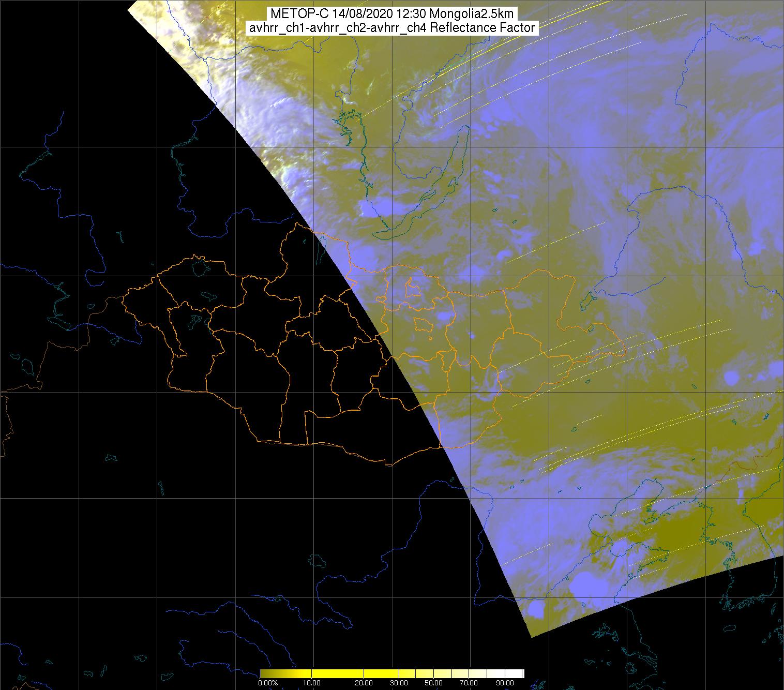Click the 'METOP-C 14/08/2020 12:30 Mongolia2.5km' title text
The image size is (784, 690).
click(x=391, y=13)
